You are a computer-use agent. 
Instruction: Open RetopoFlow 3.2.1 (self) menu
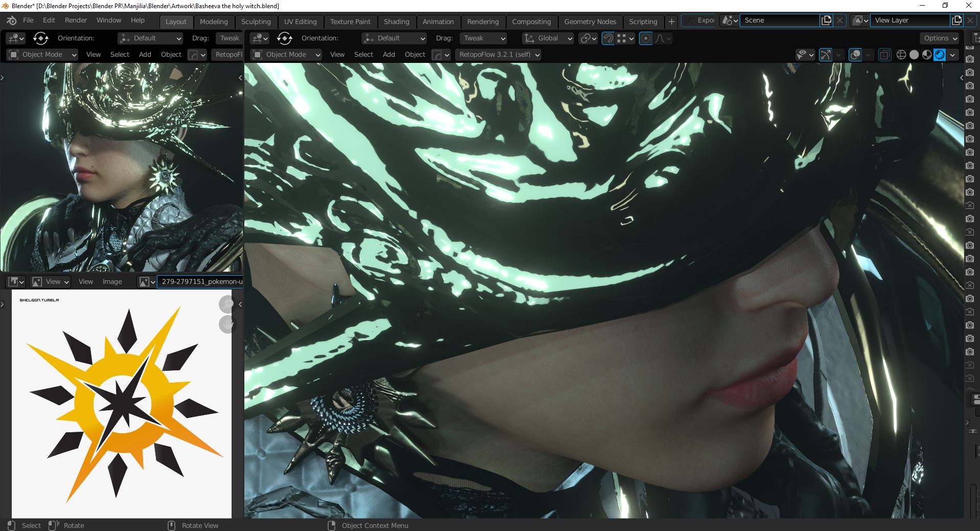click(x=498, y=55)
